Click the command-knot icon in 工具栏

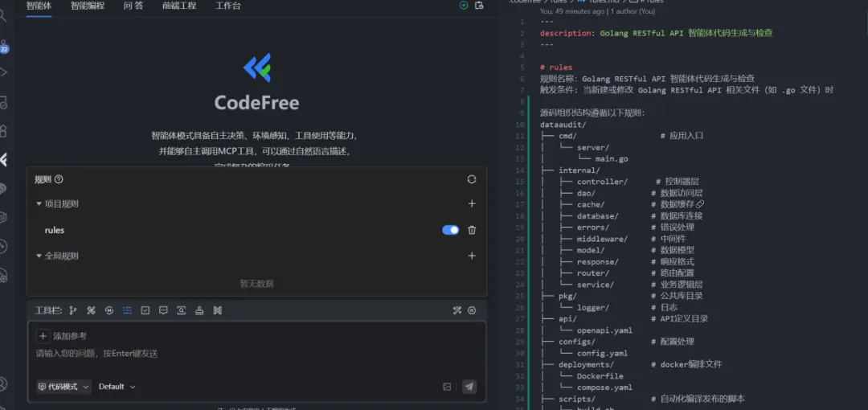(x=92, y=311)
